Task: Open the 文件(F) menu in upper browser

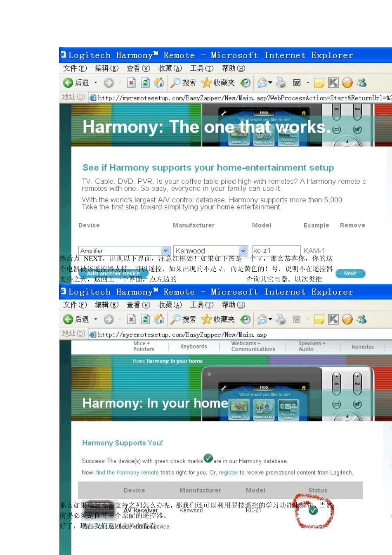Action: point(75,68)
